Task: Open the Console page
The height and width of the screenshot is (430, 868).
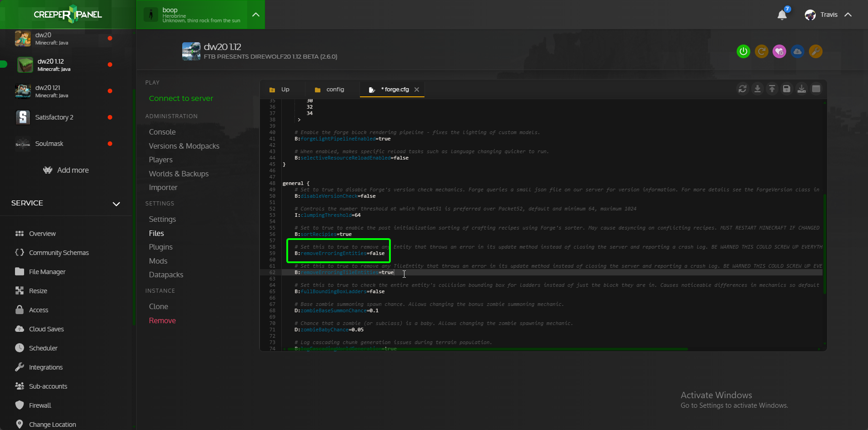Action: 162,132
